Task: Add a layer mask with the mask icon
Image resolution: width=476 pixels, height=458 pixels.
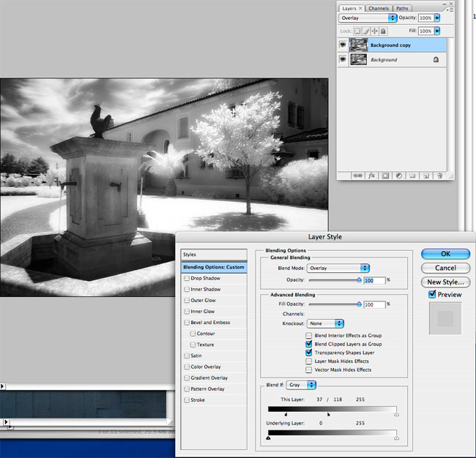Action: (x=385, y=176)
